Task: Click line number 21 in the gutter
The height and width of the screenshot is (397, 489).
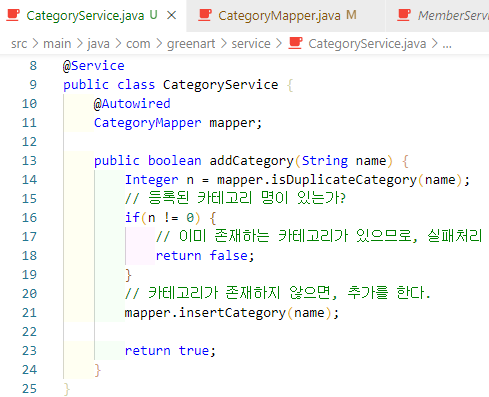Action: point(29,313)
